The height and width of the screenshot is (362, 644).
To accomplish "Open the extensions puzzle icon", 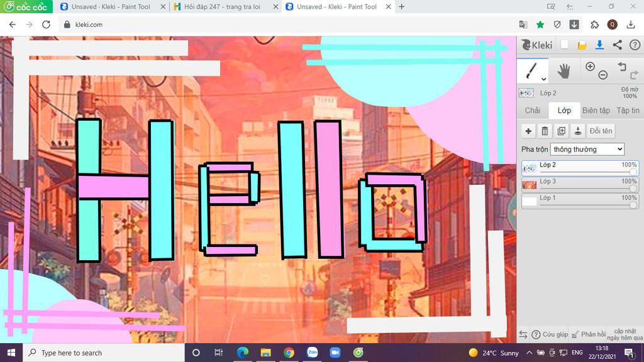I will click(594, 25).
